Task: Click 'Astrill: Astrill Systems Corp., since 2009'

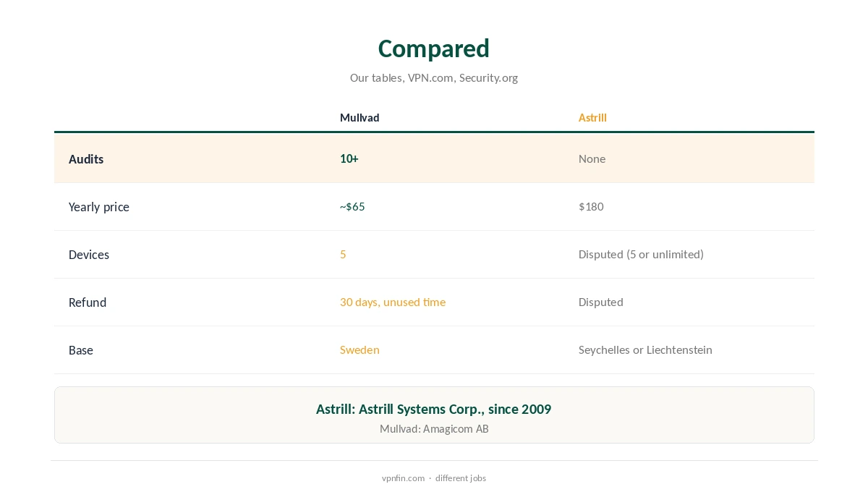Action: 434,409
